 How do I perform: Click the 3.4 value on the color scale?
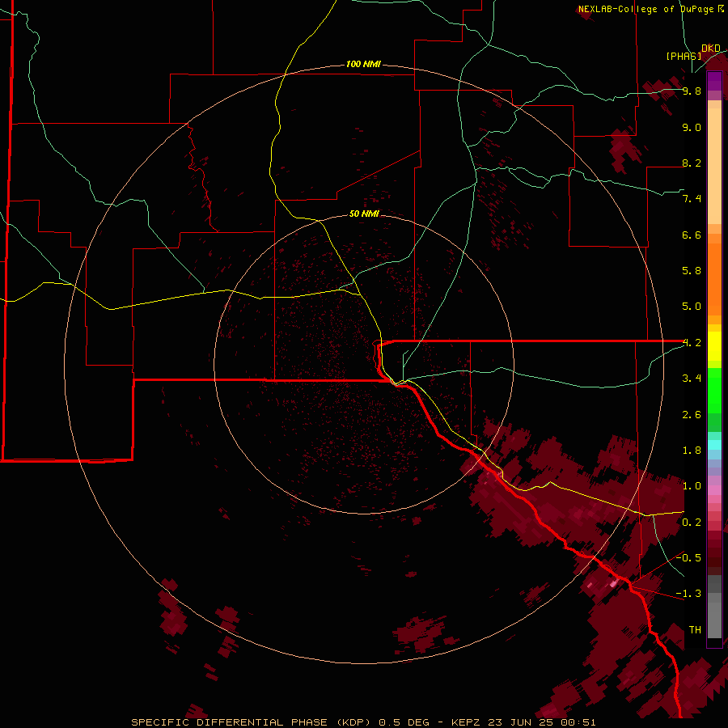pos(692,379)
